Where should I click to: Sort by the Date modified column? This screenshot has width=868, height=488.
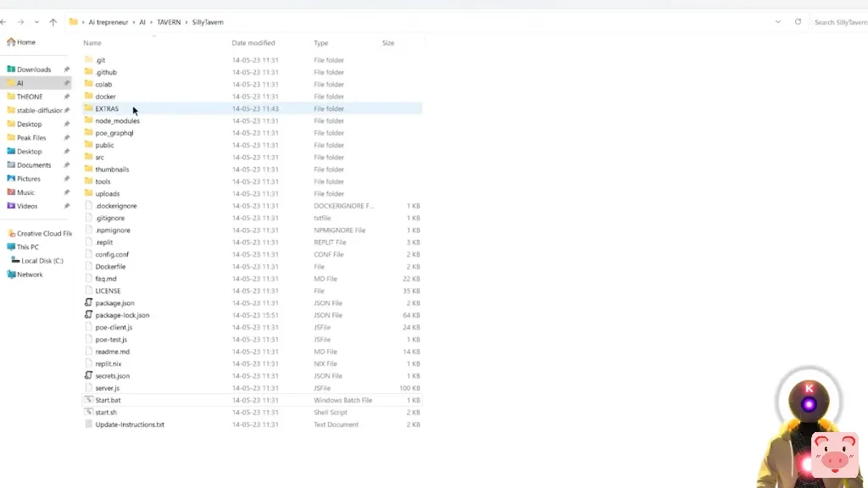[253, 42]
